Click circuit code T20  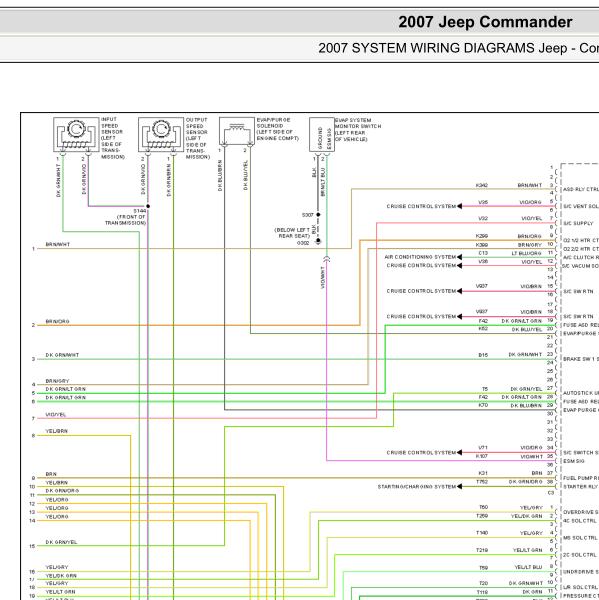point(483,583)
